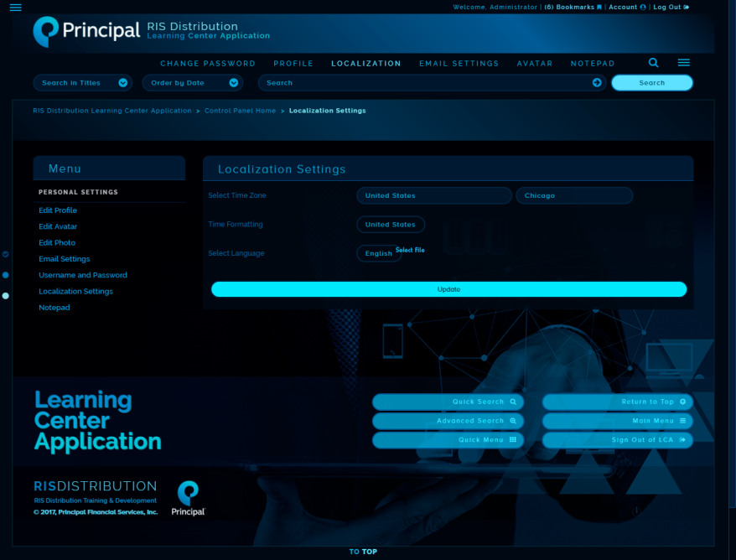The width and height of the screenshot is (736, 560).
Task: Open the navigation bar hamburger menu icon
Action: 683,62
